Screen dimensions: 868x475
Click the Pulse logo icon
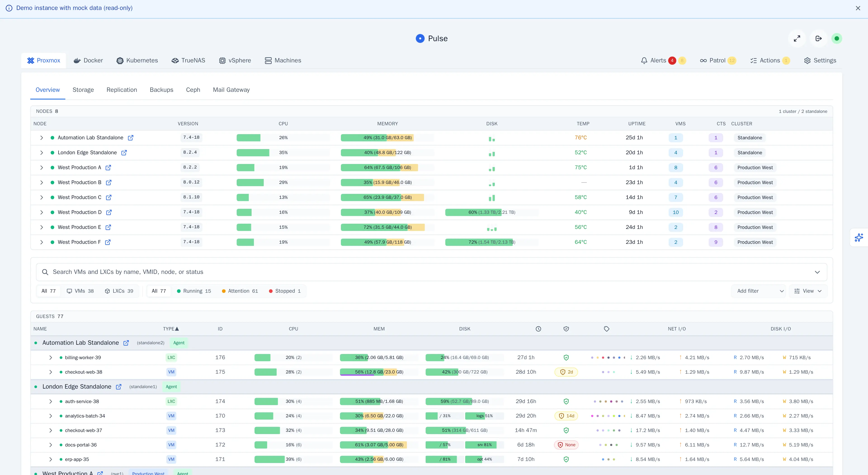point(420,38)
